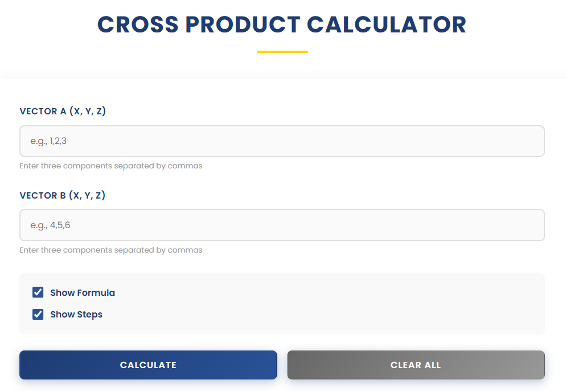The width and height of the screenshot is (566, 392).
Task: Click the blue Calculate action
Action: 148,365
